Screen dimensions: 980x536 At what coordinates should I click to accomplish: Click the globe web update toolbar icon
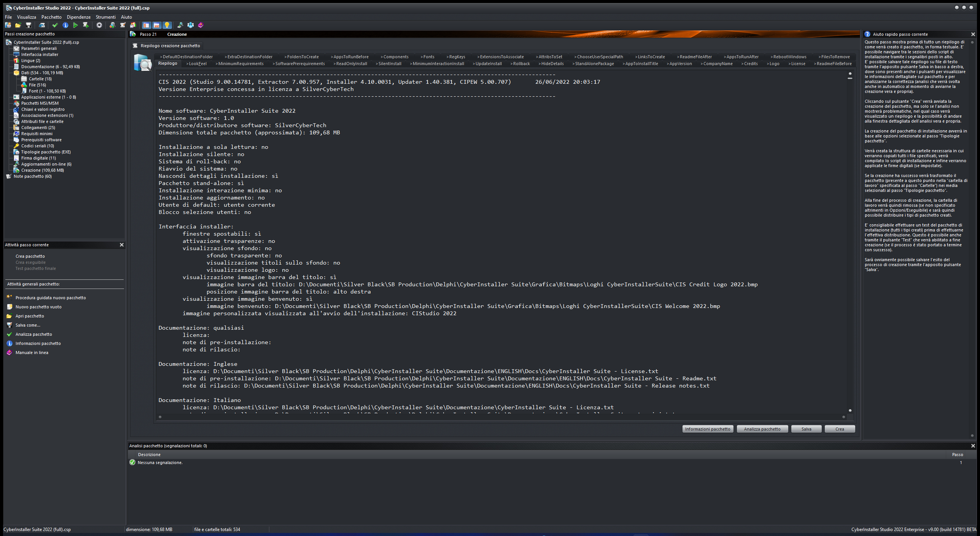tap(180, 25)
